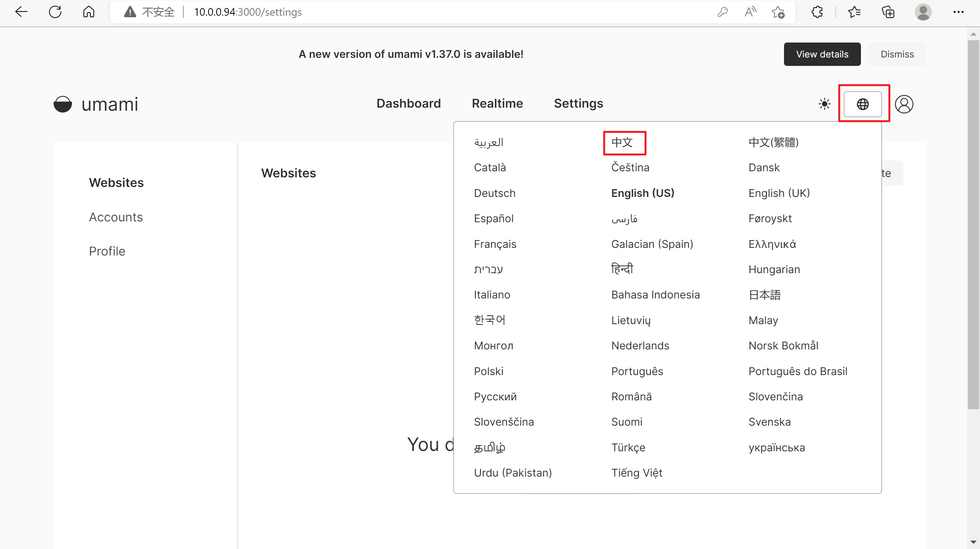Toggle the light/dark theme sun icon

(x=824, y=104)
